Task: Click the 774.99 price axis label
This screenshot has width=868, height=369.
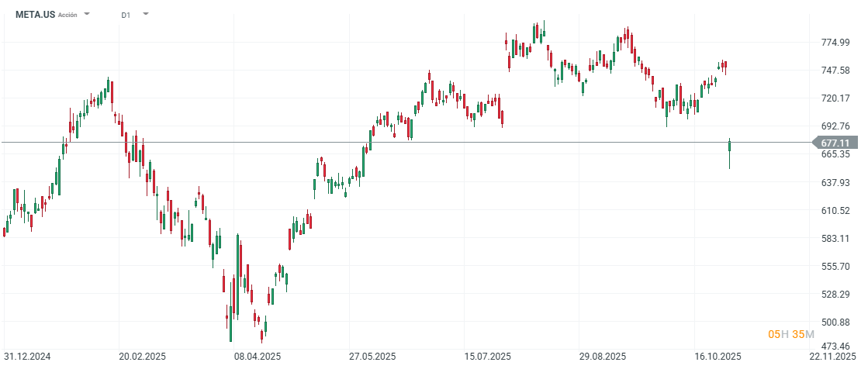Action: pyautogui.click(x=835, y=43)
